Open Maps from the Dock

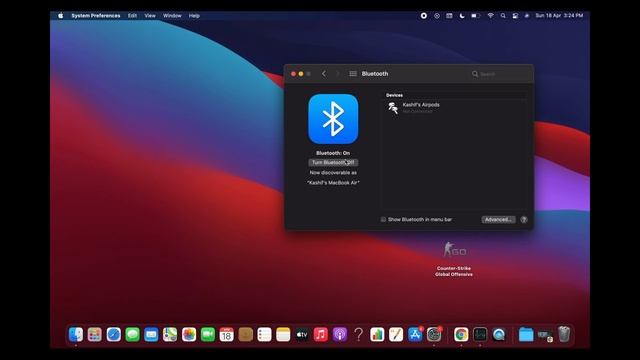[170, 335]
